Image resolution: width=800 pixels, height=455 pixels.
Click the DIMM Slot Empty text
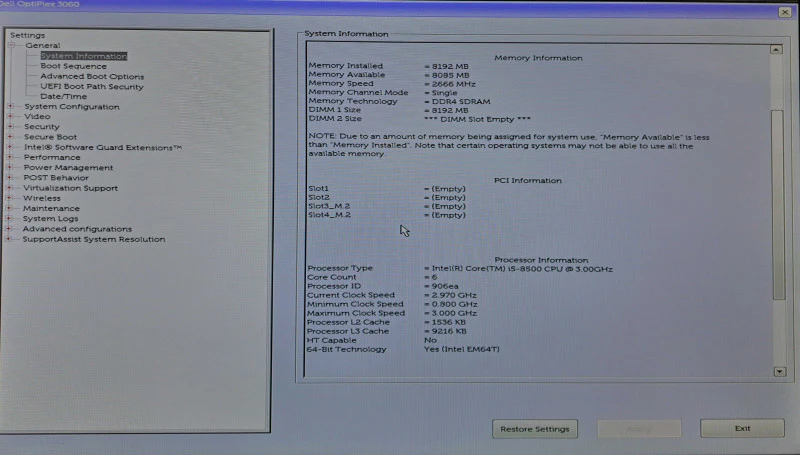pyautogui.click(x=478, y=119)
